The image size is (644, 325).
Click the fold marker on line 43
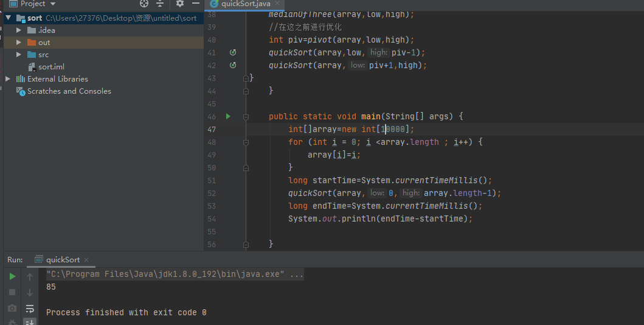coord(246,78)
